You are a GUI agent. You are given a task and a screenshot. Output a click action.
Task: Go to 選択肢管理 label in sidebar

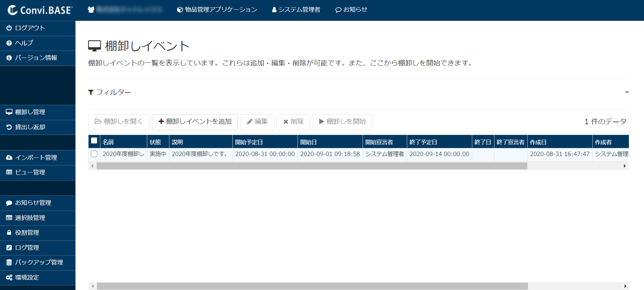click(30, 218)
